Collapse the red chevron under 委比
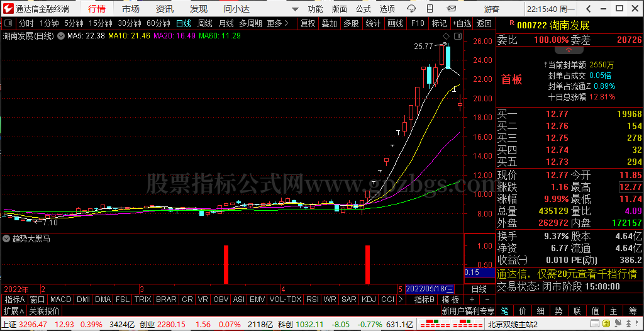 569,50
